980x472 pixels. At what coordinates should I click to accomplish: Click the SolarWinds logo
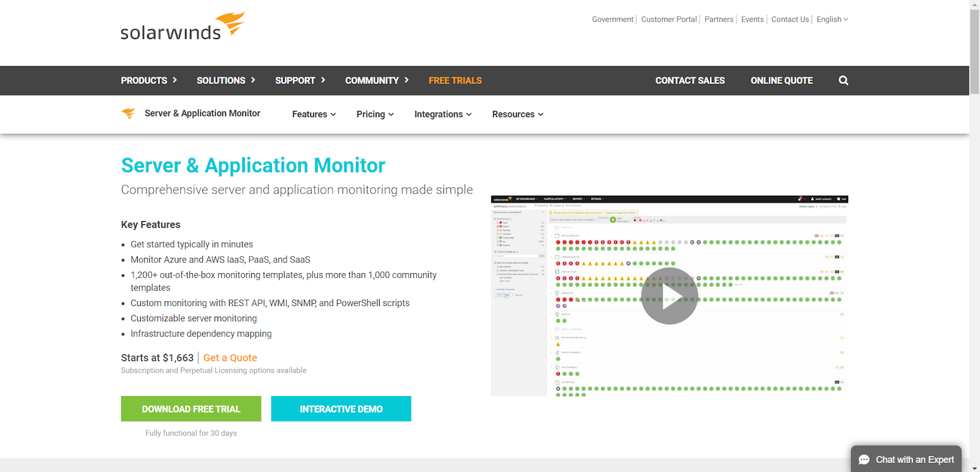[183, 26]
